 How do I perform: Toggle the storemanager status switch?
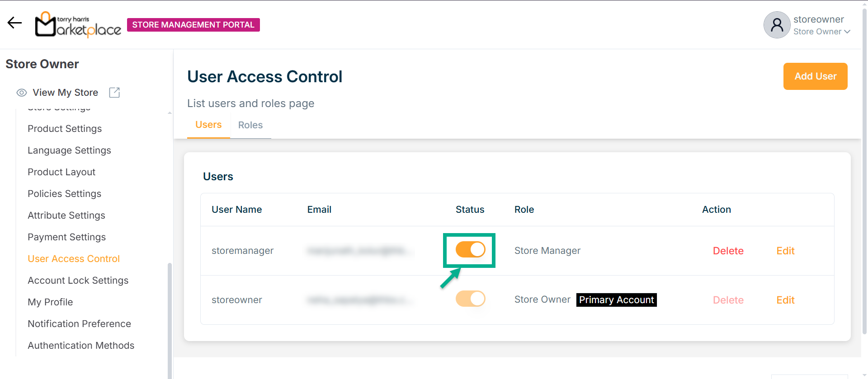click(x=470, y=250)
